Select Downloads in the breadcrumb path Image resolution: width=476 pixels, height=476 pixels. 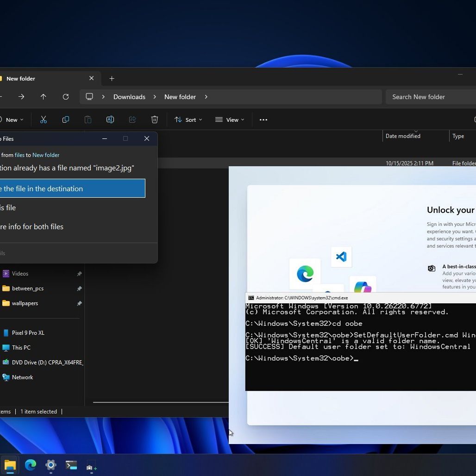click(129, 97)
